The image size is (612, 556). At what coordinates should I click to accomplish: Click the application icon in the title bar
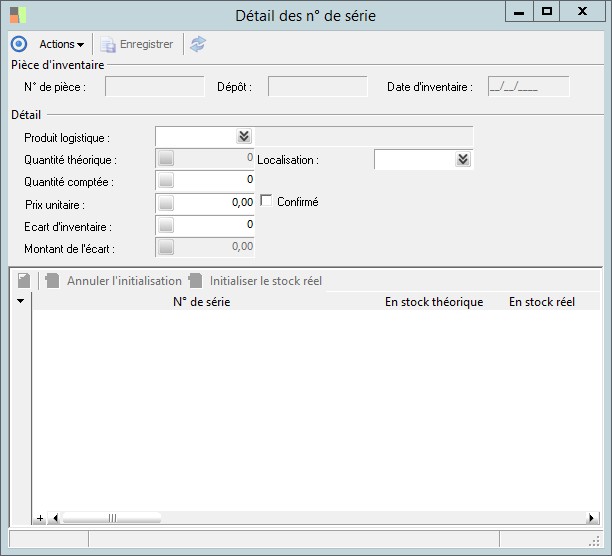coord(18,15)
